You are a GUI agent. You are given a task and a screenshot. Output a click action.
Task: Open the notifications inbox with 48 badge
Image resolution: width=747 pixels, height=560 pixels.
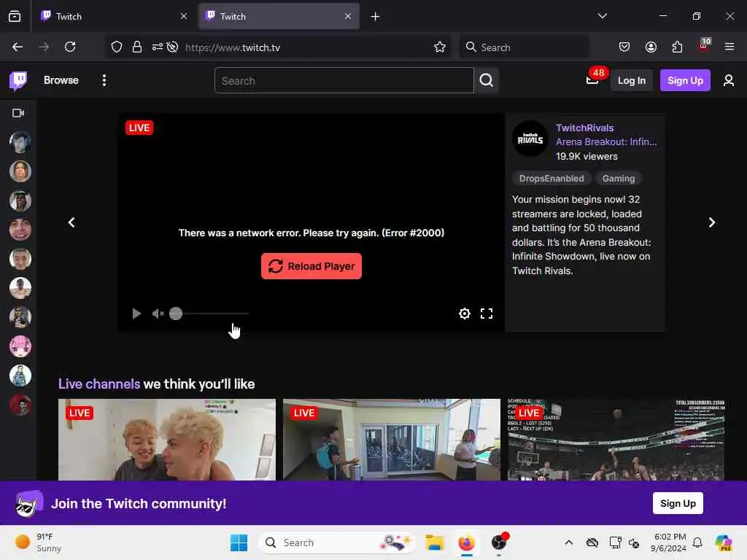click(x=592, y=79)
